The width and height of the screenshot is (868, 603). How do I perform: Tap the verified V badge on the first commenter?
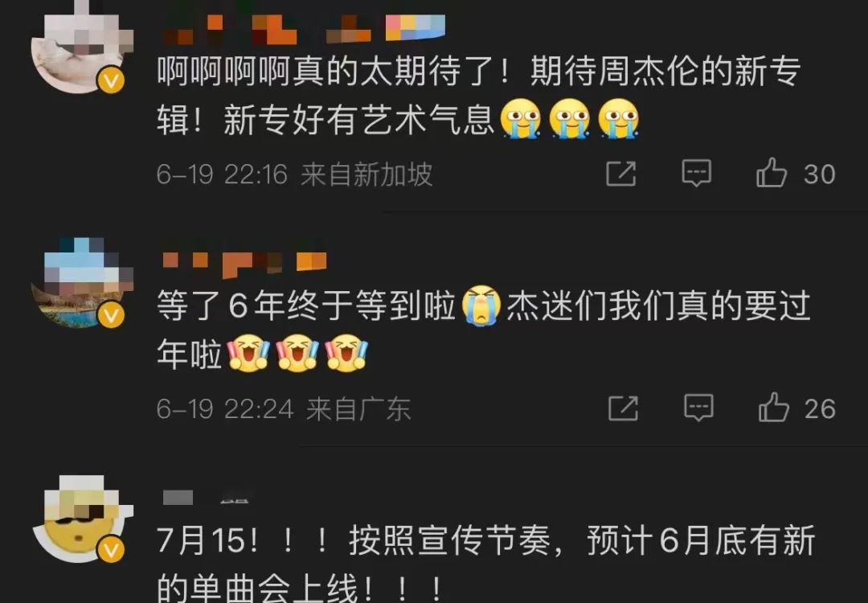click(x=111, y=81)
